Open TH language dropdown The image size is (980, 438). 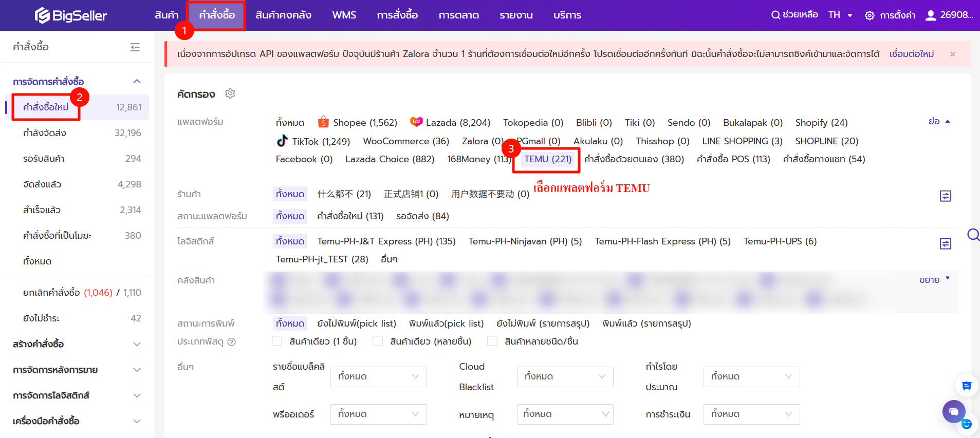point(840,15)
